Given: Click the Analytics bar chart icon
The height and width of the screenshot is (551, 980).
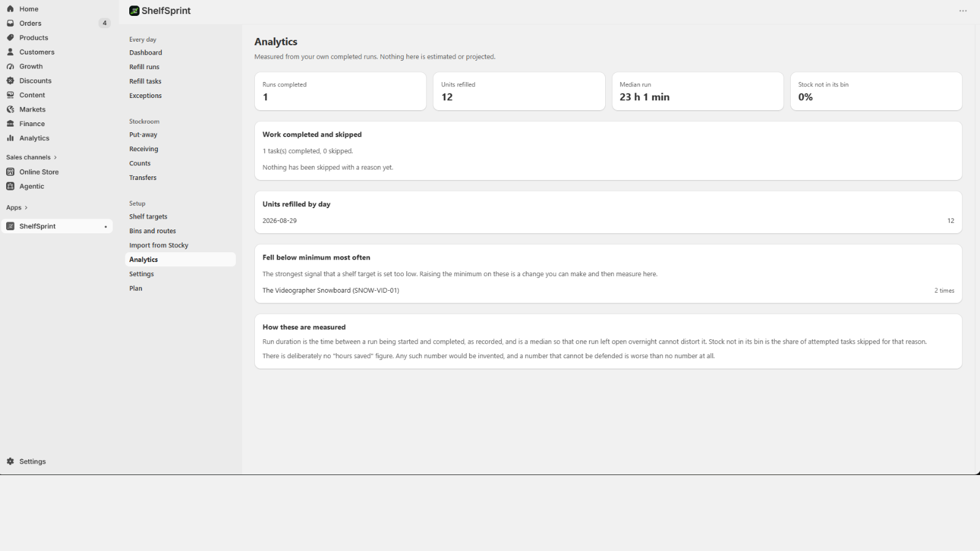Looking at the screenshot, I should tap(10, 138).
